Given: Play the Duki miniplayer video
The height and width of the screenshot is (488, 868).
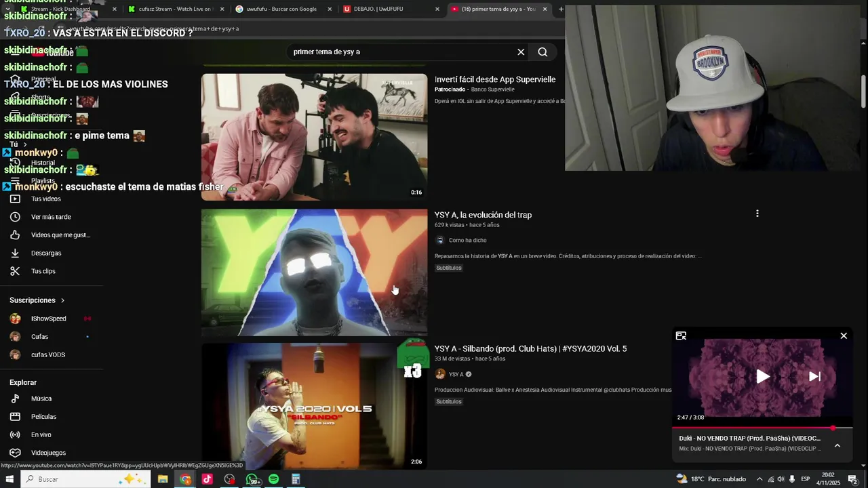Looking at the screenshot, I should [763, 377].
